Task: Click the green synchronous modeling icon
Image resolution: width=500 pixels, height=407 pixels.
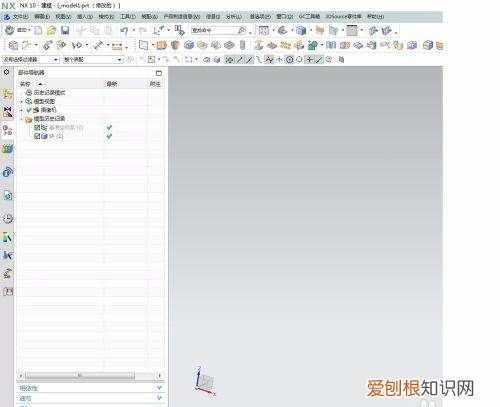Action: click(x=312, y=45)
